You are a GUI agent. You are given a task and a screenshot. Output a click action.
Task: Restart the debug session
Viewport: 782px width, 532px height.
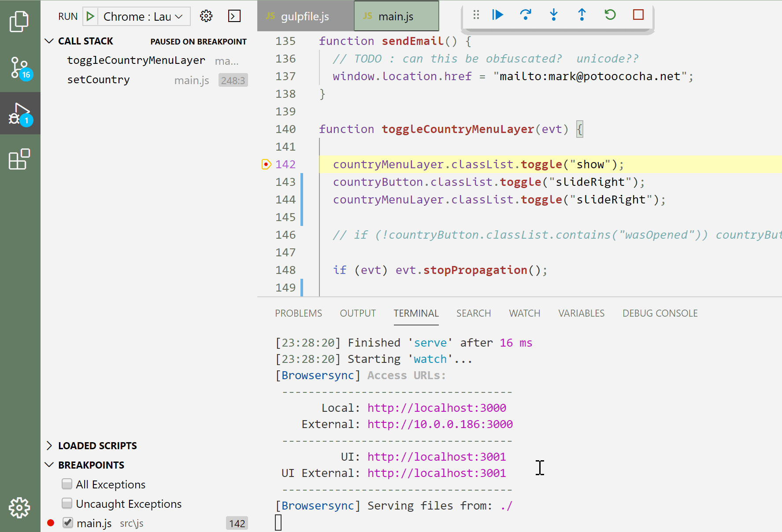point(610,15)
